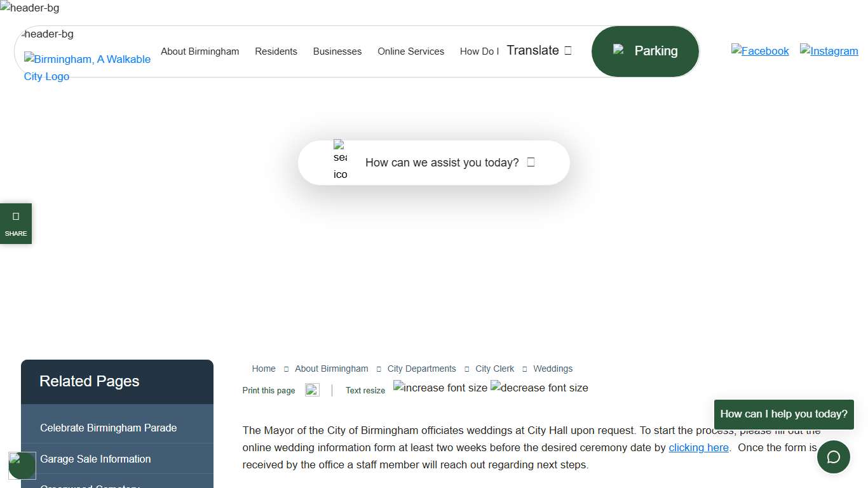
Task: Expand the Online Services menu
Action: tap(410, 51)
